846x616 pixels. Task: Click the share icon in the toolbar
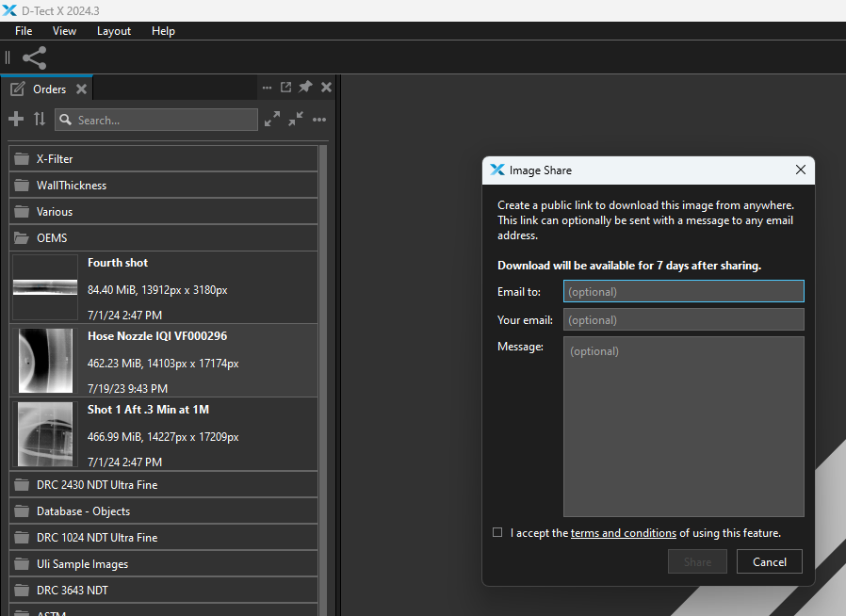[x=35, y=57]
